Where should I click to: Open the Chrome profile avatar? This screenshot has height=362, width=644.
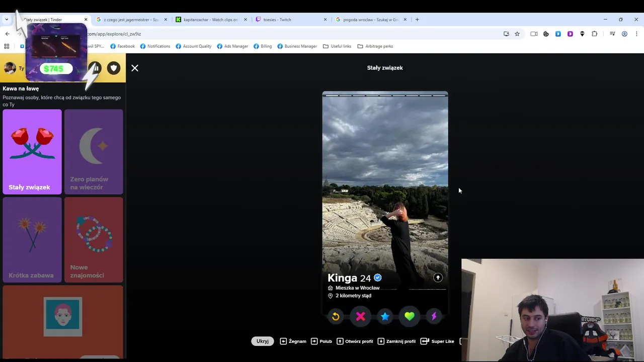pos(624,34)
